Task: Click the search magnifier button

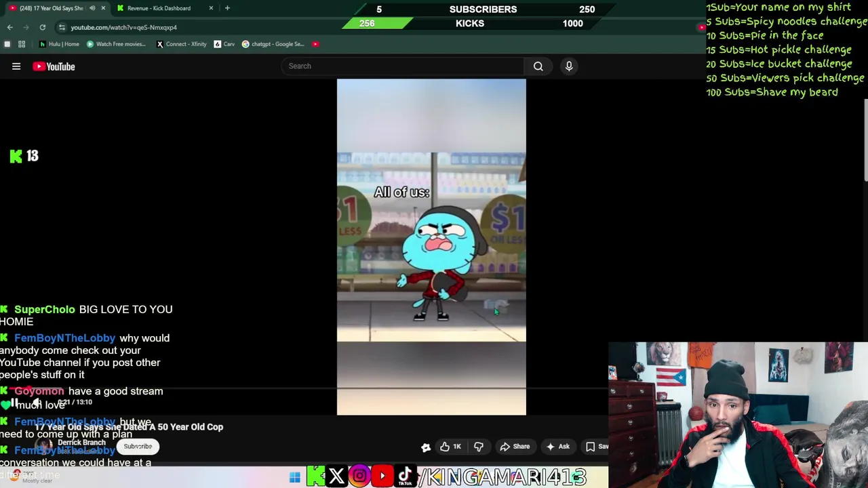Action: 538,66
